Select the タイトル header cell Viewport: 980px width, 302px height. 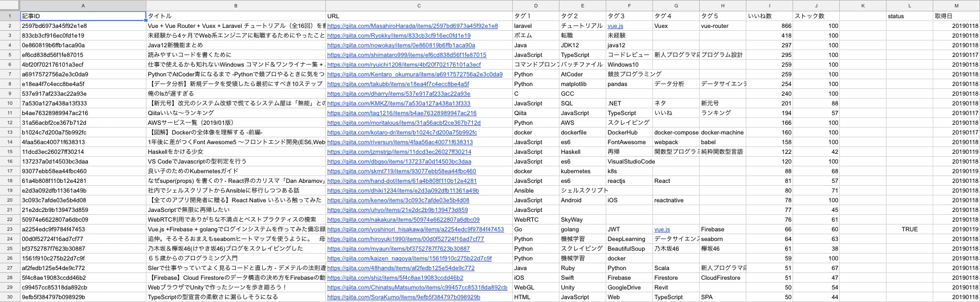click(x=236, y=16)
